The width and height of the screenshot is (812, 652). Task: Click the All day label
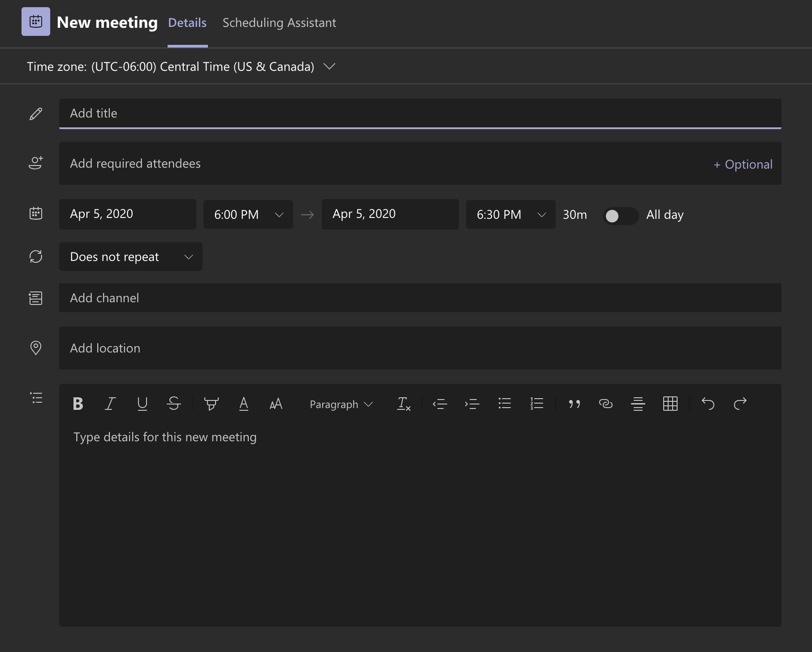(x=665, y=215)
